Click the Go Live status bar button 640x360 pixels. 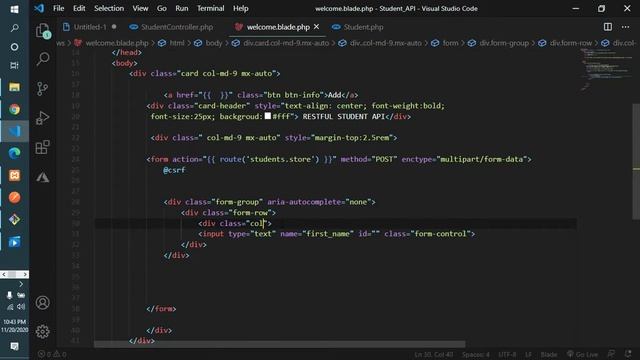click(x=582, y=354)
